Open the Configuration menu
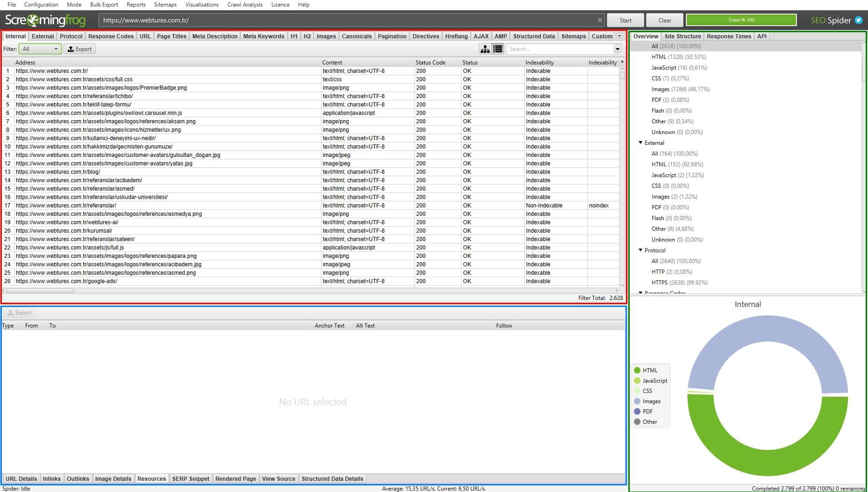This screenshot has width=868, height=492. pos(41,5)
